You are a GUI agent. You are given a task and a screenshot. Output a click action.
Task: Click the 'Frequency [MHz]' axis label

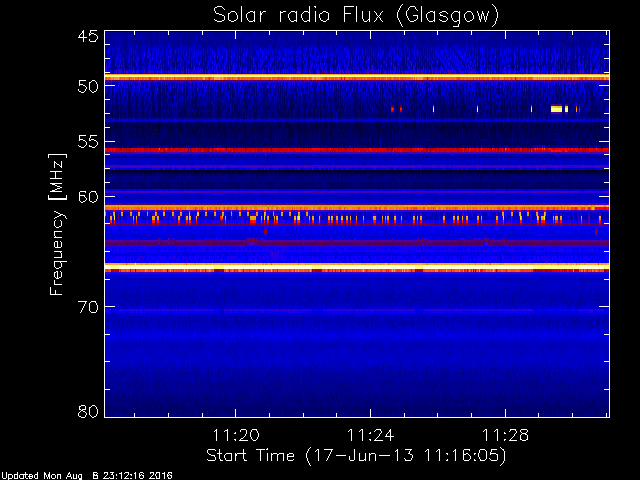coord(57,224)
